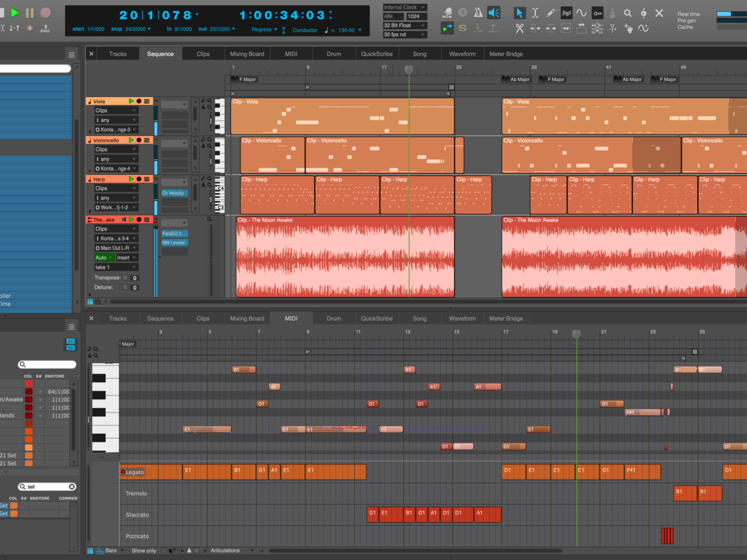Screen dimensions: 747x560
Task: Open the Internal Clock dropdown
Action: coord(405,7)
